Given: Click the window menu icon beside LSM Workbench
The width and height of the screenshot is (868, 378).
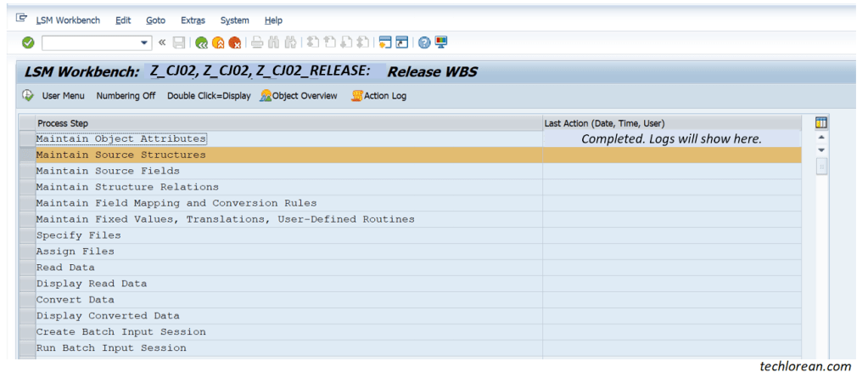Looking at the screenshot, I should tap(21, 19).
